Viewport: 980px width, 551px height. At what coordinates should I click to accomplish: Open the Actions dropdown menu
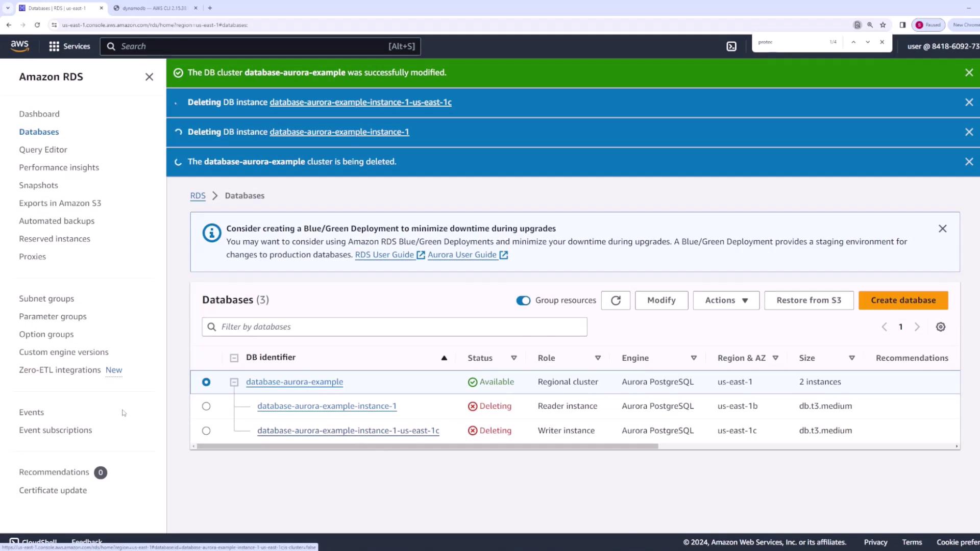(x=726, y=300)
